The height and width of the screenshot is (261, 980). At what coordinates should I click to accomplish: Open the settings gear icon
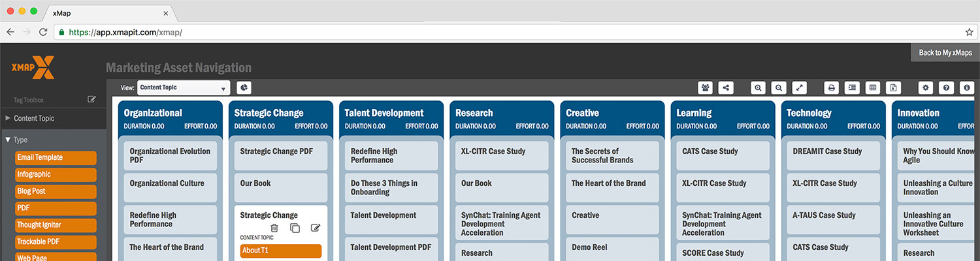point(925,87)
